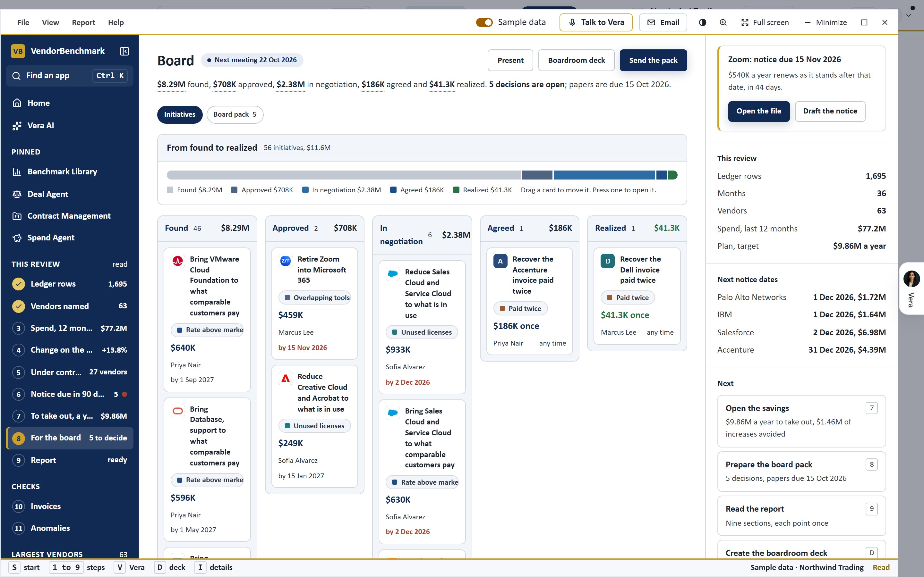Collapse the sidebar panel icon

pos(124,51)
